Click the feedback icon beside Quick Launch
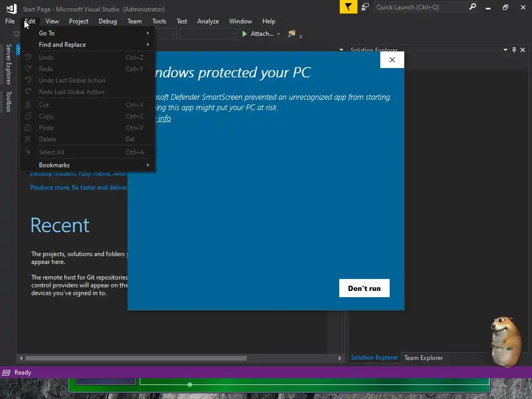 [365, 7]
